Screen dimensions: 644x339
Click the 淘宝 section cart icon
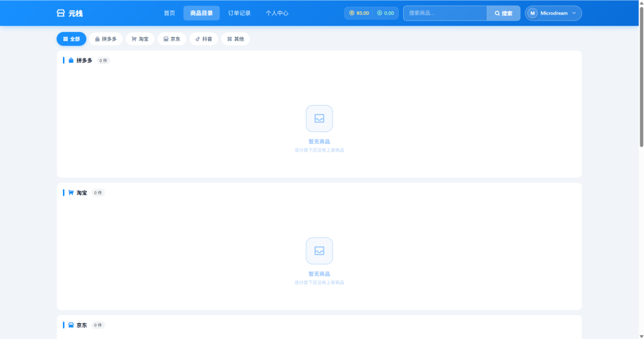tap(71, 192)
